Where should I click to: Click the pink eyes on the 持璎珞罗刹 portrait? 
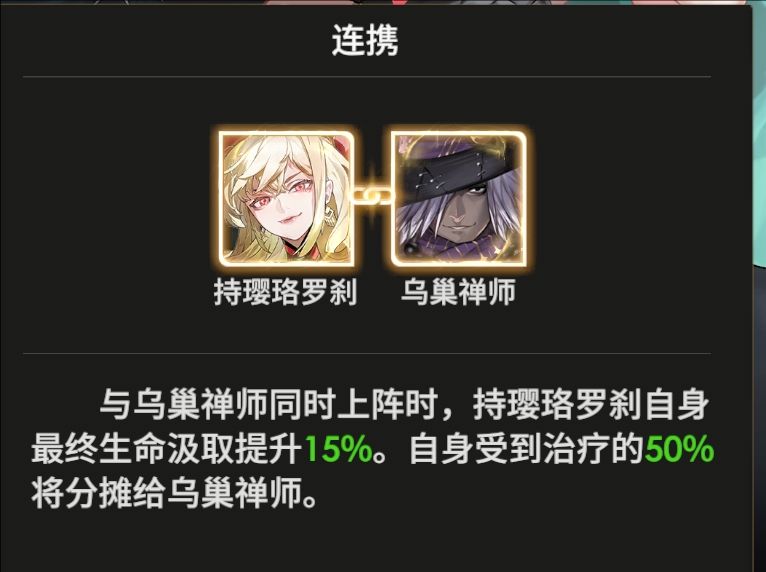click(281, 194)
